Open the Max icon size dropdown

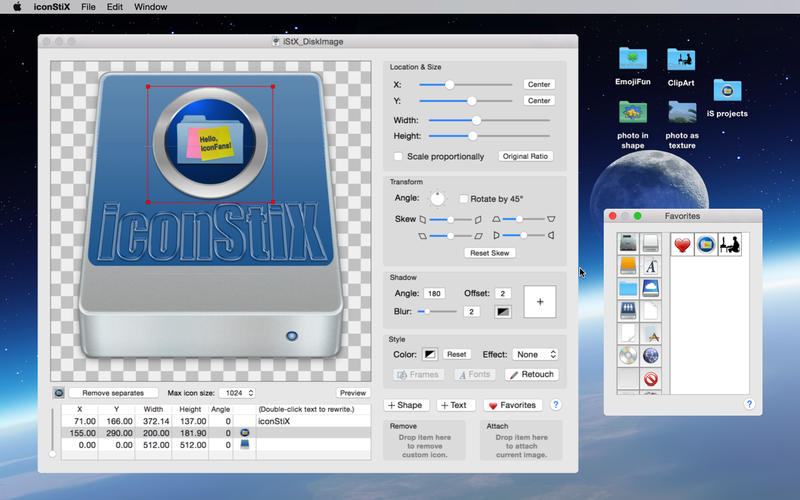(x=237, y=393)
